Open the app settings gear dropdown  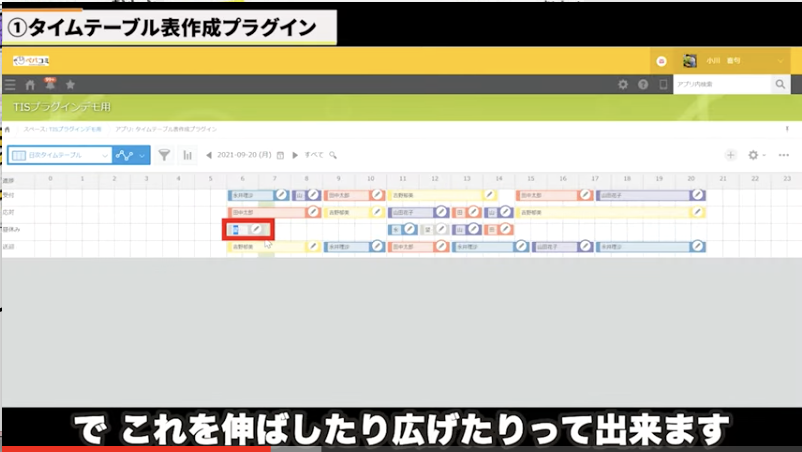click(x=756, y=155)
